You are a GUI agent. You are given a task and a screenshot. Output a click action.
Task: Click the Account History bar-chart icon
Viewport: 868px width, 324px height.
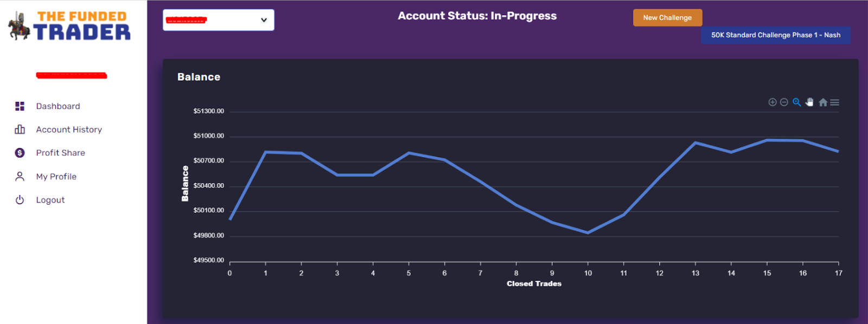pyautogui.click(x=20, y=129)
